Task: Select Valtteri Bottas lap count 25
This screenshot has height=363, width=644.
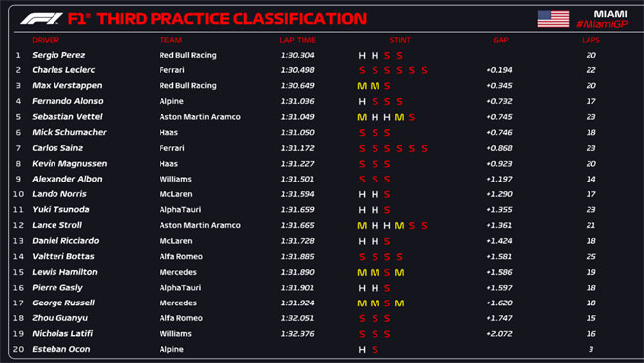Action: point(591,257)
